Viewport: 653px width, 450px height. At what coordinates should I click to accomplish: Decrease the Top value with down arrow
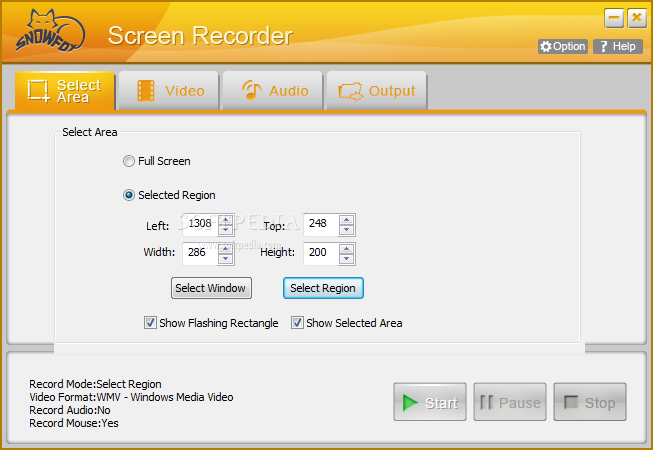pyautogui.click(x=346, y=230)
